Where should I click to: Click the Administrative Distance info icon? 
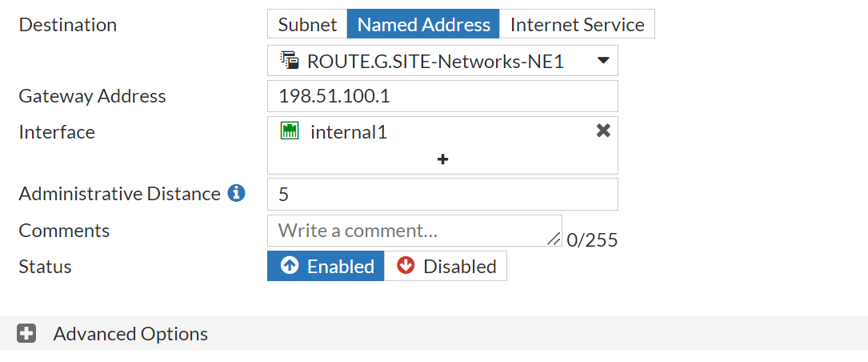(x=236, y=193)
